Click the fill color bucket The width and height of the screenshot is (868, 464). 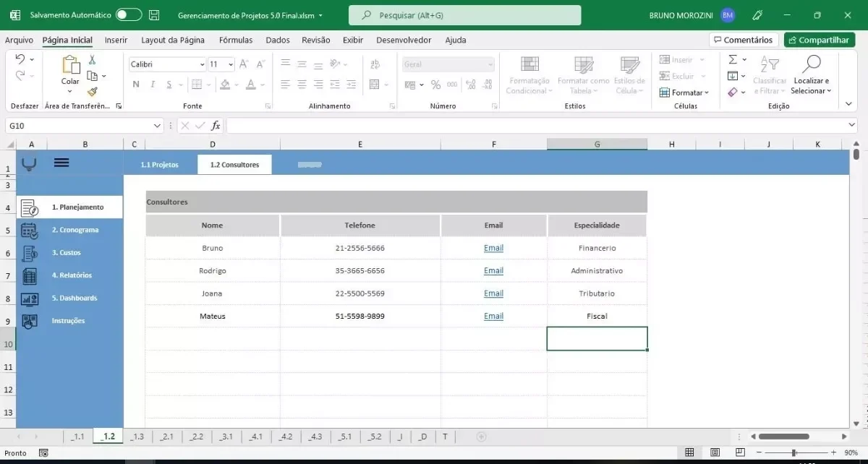[x=225, y=85]
